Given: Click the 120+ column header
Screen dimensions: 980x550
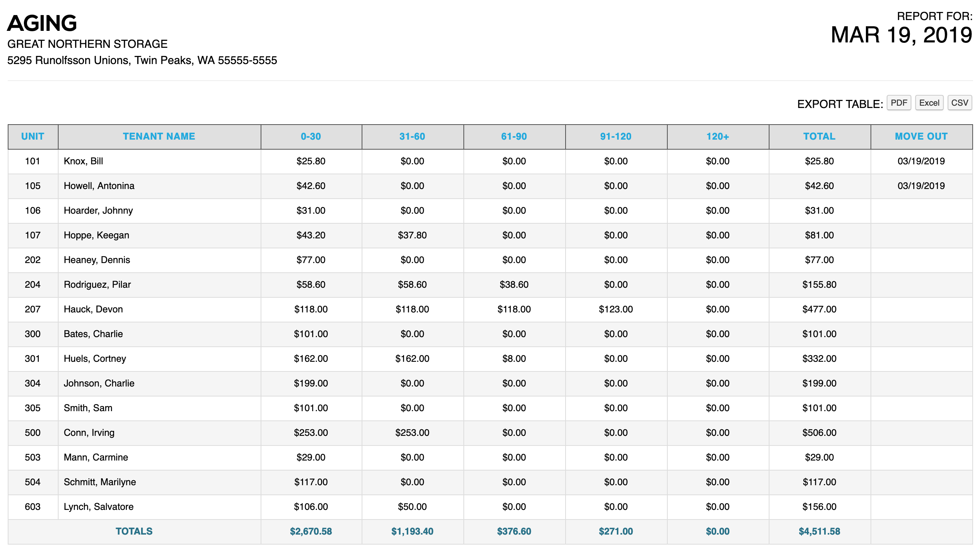Looking at the screenshot, I should [717, 137].
